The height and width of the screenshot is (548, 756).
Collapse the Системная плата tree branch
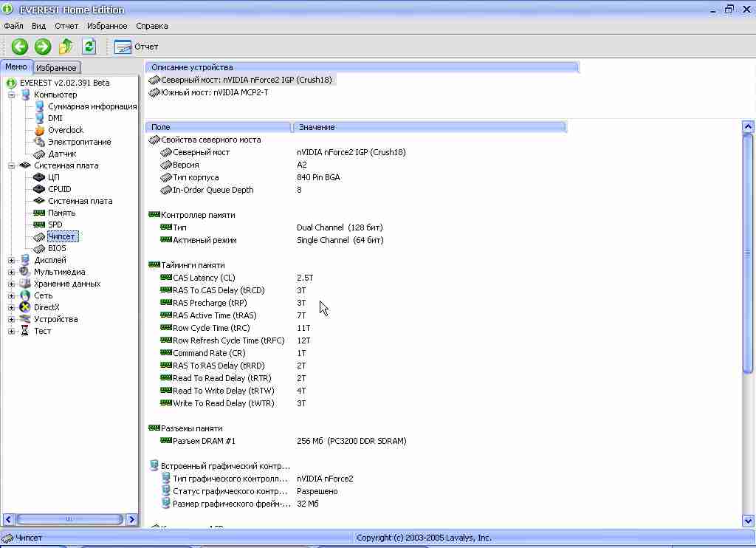[x=11, y=165]
